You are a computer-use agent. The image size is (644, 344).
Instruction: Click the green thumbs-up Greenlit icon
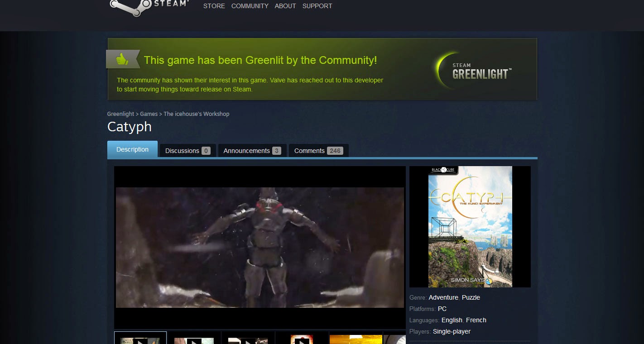tap(122, 59)
